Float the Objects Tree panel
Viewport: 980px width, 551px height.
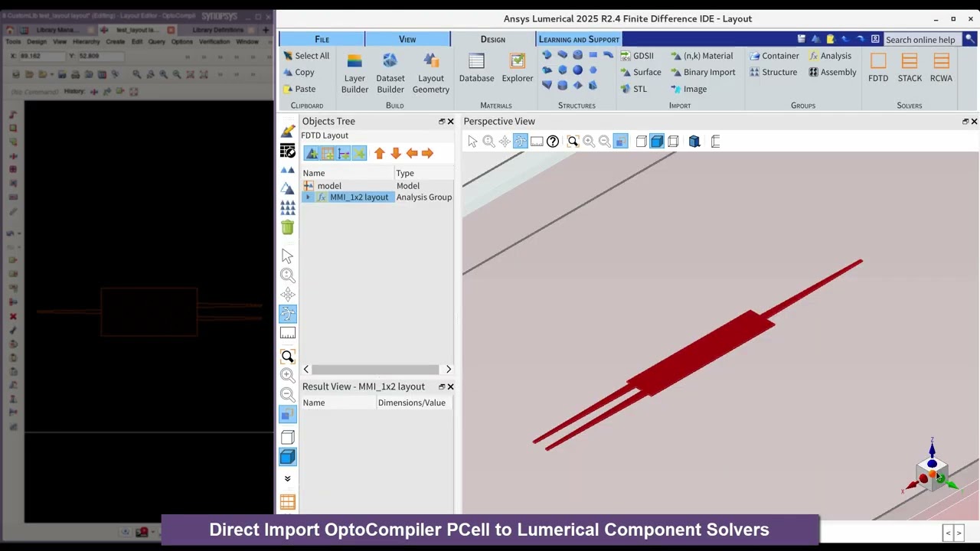(441, 122)
